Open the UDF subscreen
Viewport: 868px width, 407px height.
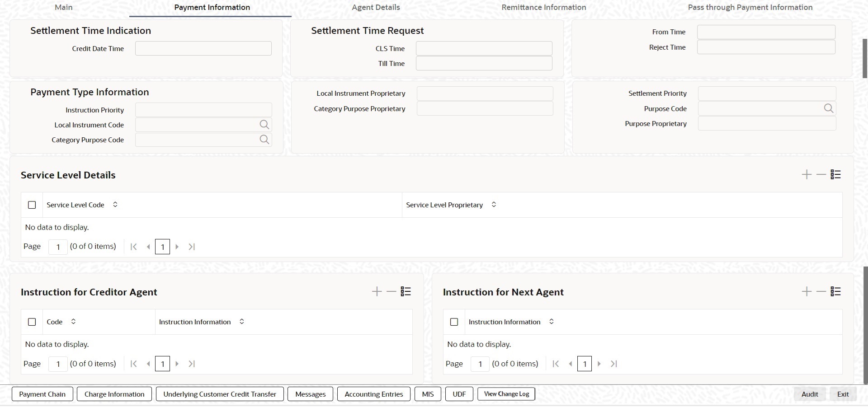459,394
